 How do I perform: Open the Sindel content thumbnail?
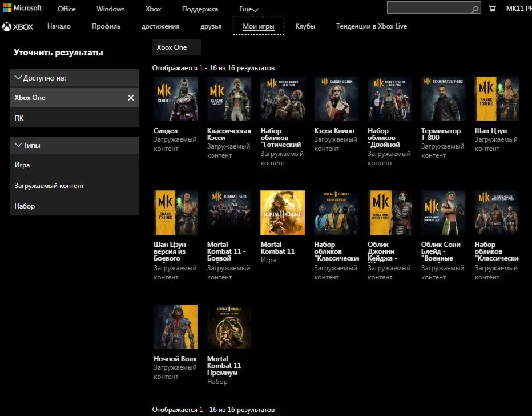[x=176, y=99]
